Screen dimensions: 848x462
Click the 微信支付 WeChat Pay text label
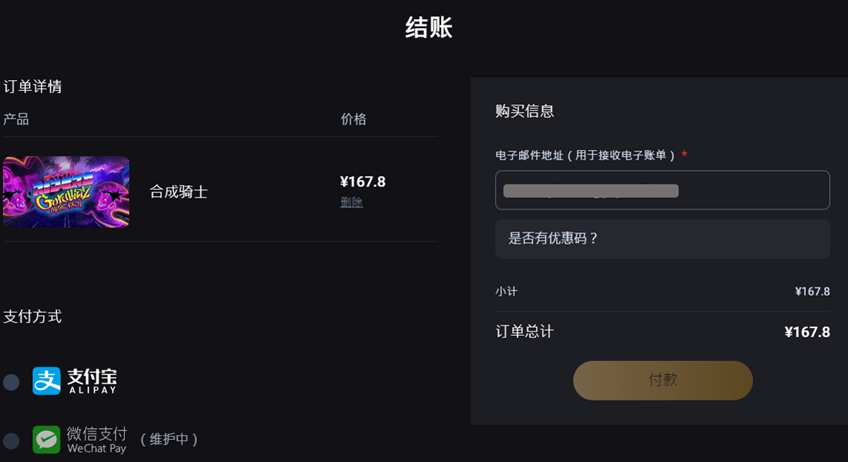[x=97, y=440]
